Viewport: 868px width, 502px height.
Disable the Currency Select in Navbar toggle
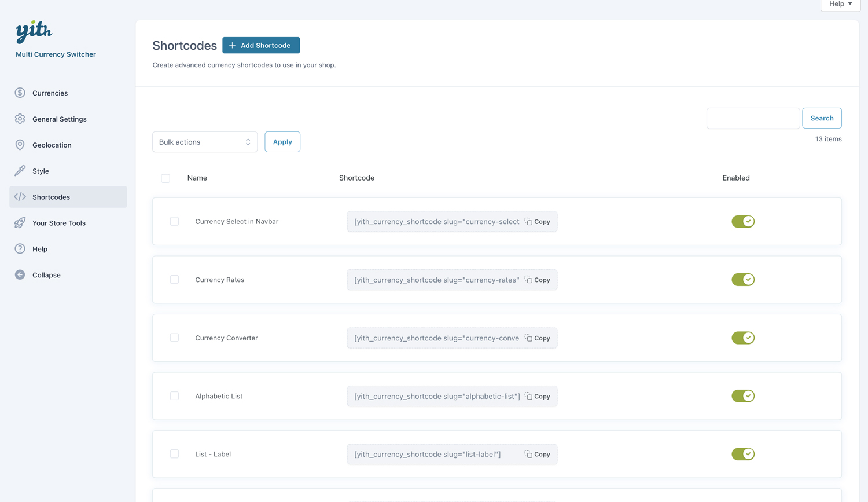(742, 221)
